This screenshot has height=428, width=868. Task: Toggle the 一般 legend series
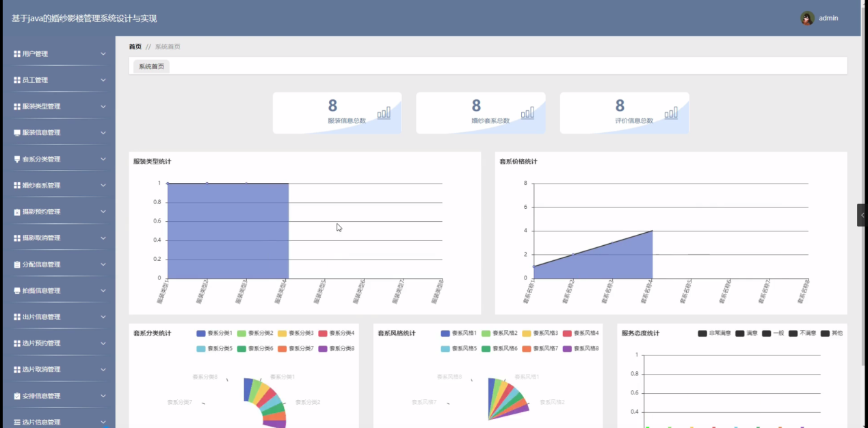pyautogui.click(x=773, y=333)
